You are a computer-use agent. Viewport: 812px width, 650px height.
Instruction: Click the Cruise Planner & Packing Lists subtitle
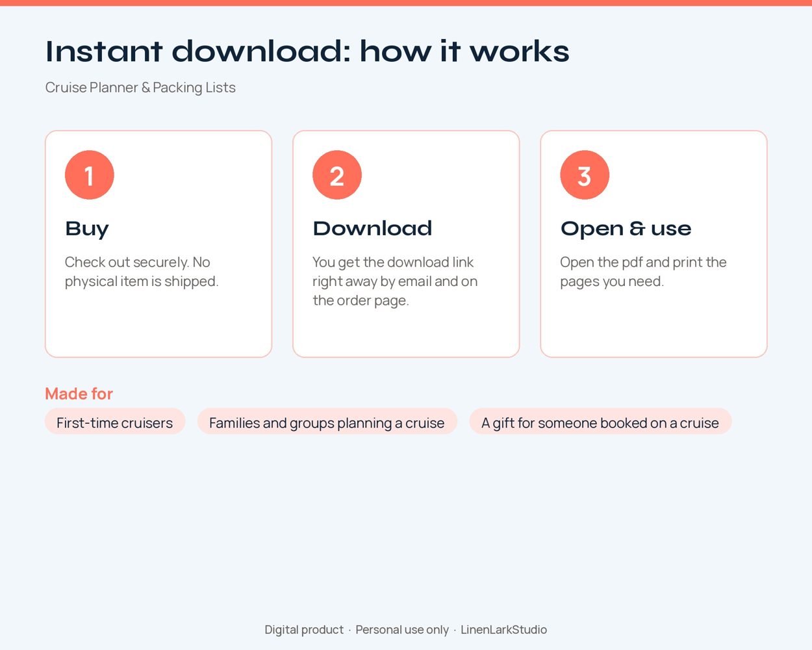click(140, 88)
